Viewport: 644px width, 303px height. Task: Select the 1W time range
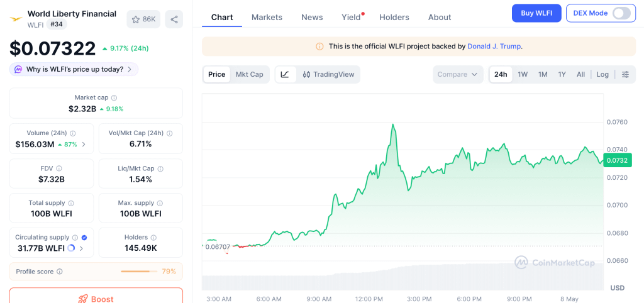[x=523, y=74]
